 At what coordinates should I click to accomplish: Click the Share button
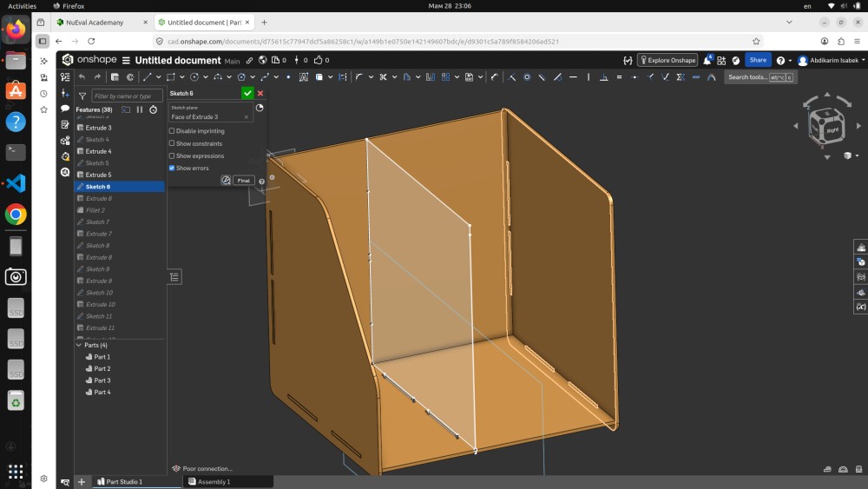758,60
